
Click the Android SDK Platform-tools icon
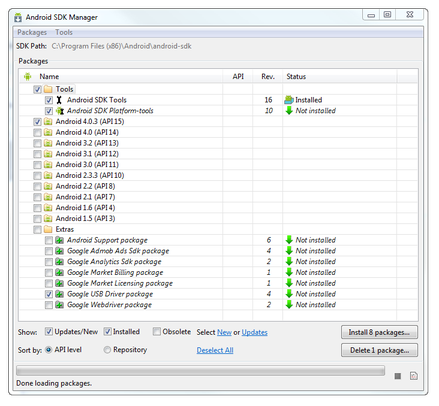(59, 111)
